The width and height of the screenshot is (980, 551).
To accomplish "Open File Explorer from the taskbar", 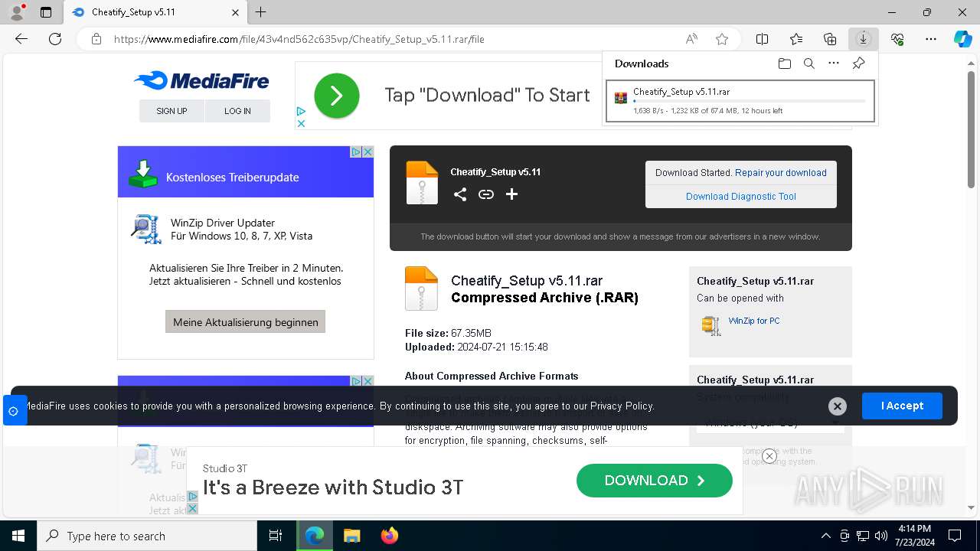I will pyautogui.click(x=351, y=536).
